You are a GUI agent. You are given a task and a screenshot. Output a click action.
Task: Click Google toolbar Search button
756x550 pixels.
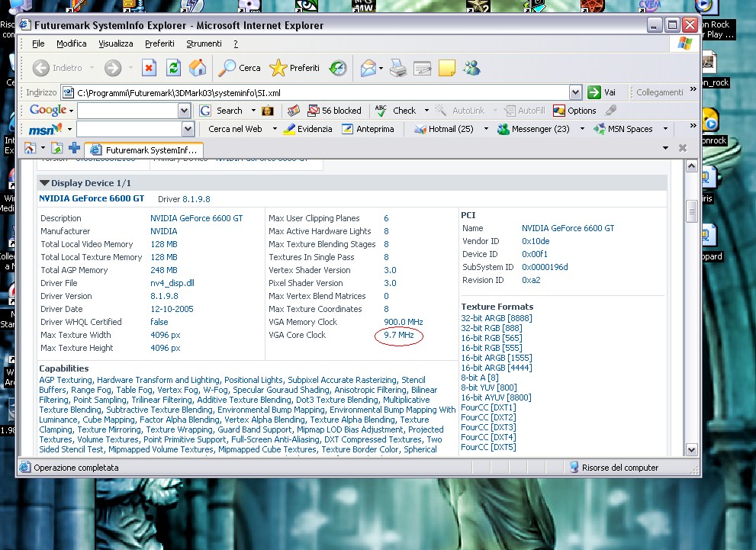220,111
